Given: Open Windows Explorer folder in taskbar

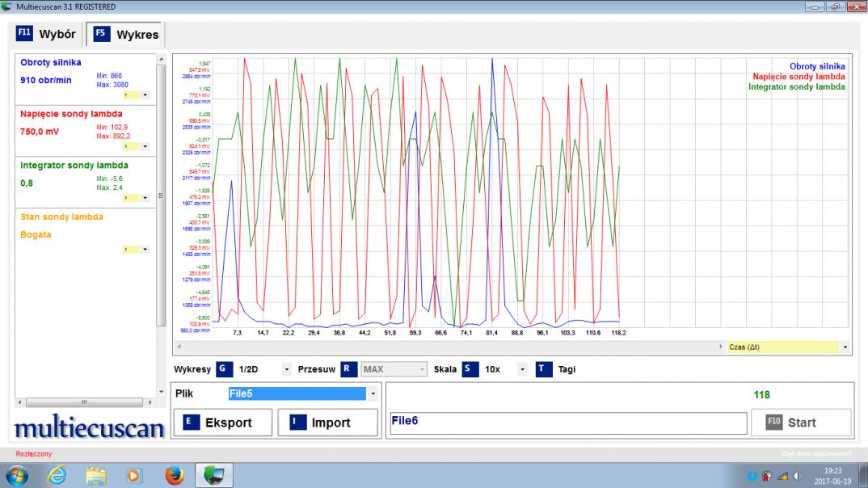Looking at the screenshot, I should (96, 475).
